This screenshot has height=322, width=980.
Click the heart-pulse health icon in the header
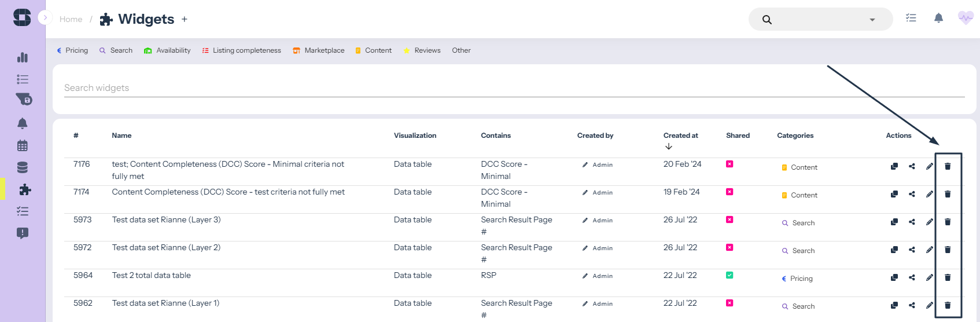click(966, 19)
